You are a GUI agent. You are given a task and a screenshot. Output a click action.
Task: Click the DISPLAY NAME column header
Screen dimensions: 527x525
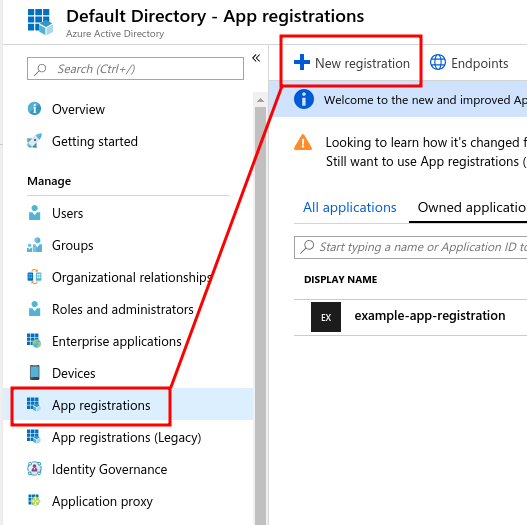pyautogui.click(x=340, y=279)
